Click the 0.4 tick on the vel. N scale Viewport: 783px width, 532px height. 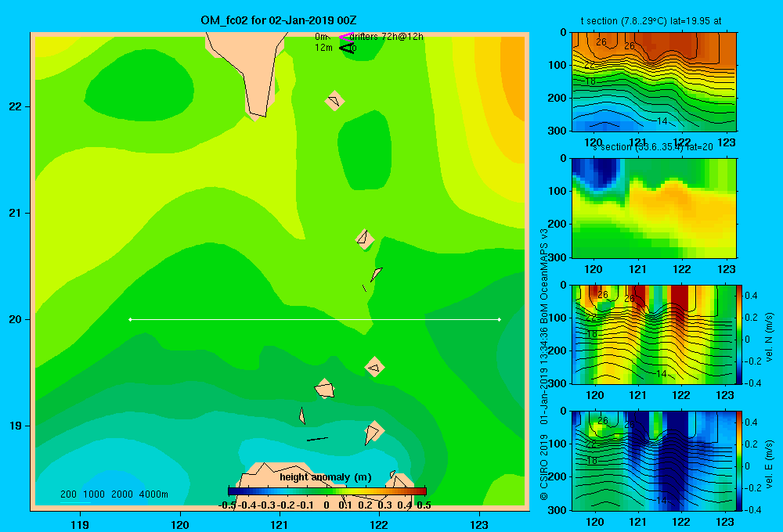751,296
